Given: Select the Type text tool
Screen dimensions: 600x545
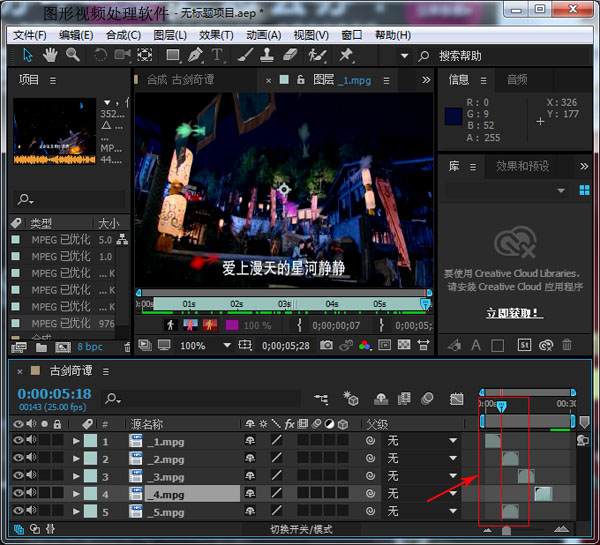Looking at the screenshot, I should tap(217, 55).
